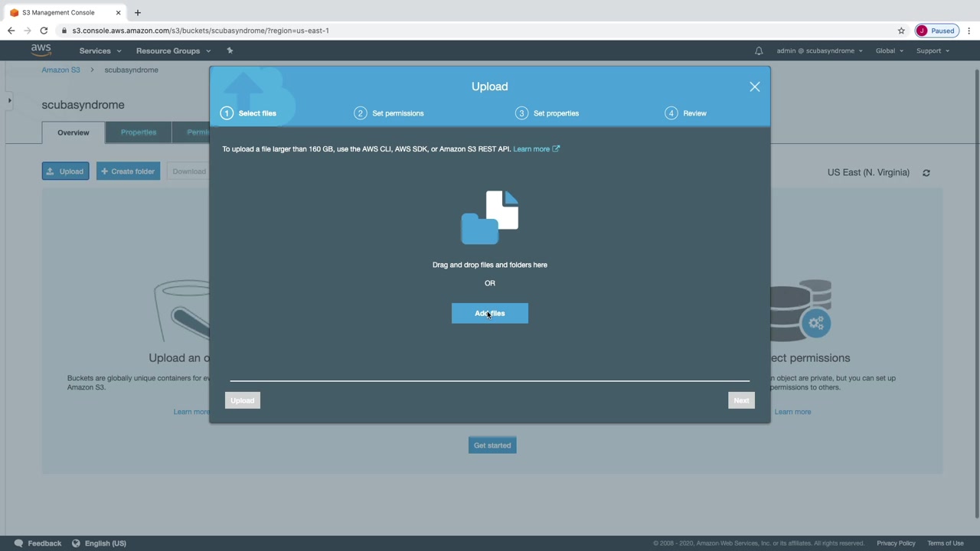The height and width of the screenshot is (551, 980).
Task: Click the Create folder button
Action: [128, 171]
